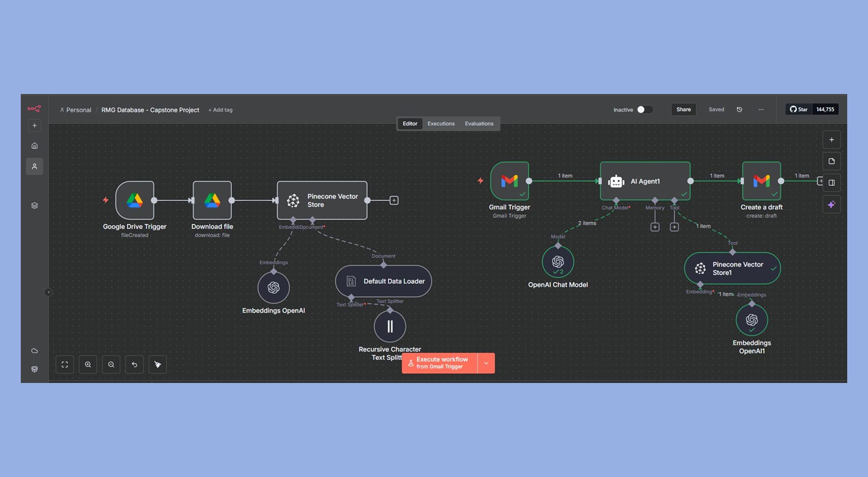Switch to the Evaluations tab
This screenshot has height=477, width=868.
coord(479,123)
